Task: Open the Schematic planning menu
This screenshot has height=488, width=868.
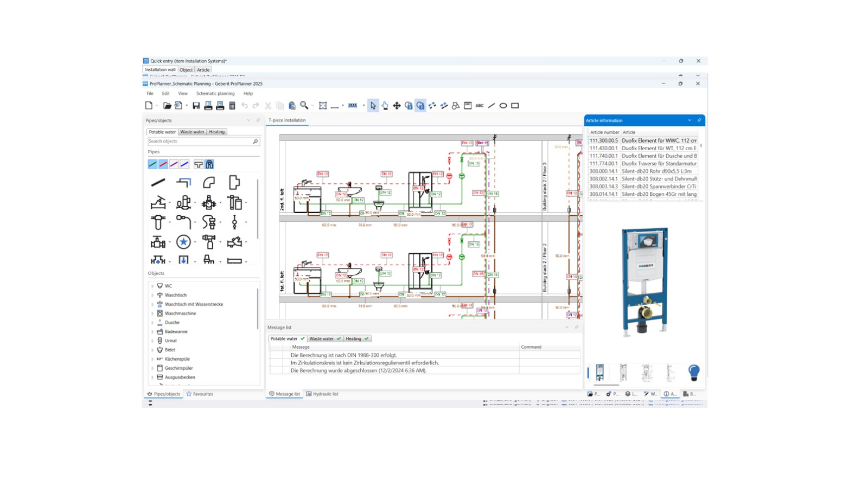Action: [215, 93]
